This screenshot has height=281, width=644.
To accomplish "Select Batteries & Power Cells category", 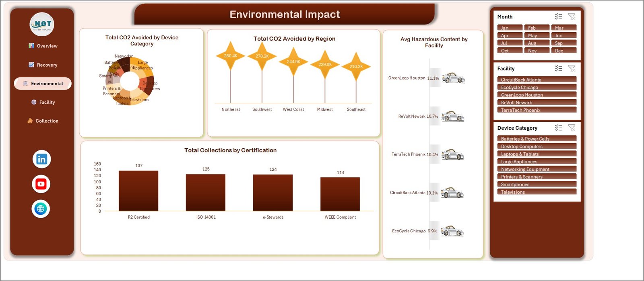I will pyautogui.click(x=537, y=139).
